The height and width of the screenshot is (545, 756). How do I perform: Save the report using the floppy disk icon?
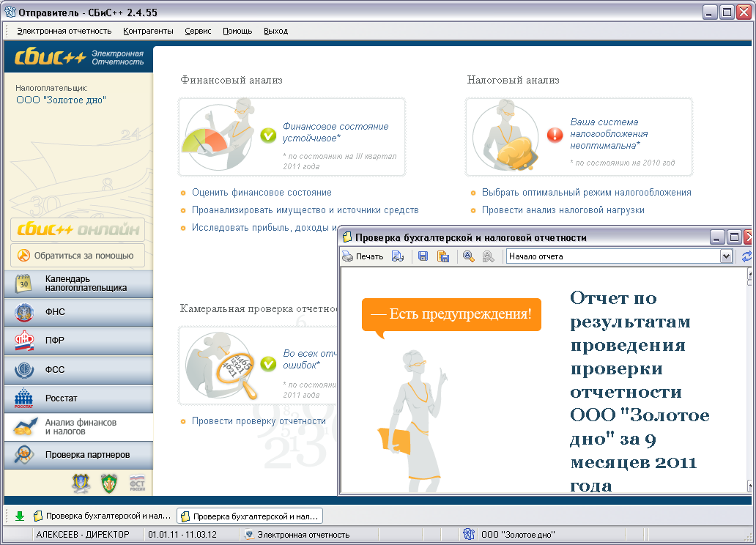(x=423, y=256)
